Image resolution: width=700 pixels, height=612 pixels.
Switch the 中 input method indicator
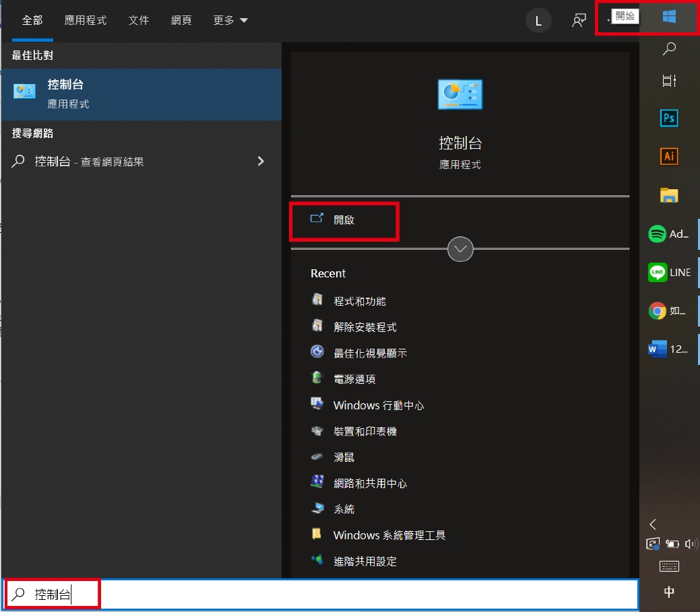pos(669,592)
